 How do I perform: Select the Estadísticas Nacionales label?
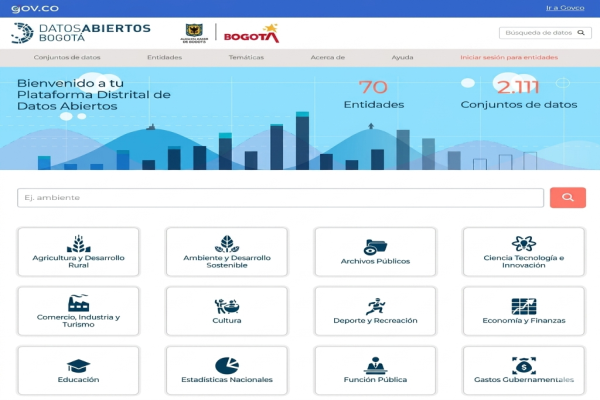pyautogui.click(x=227, y=379)
